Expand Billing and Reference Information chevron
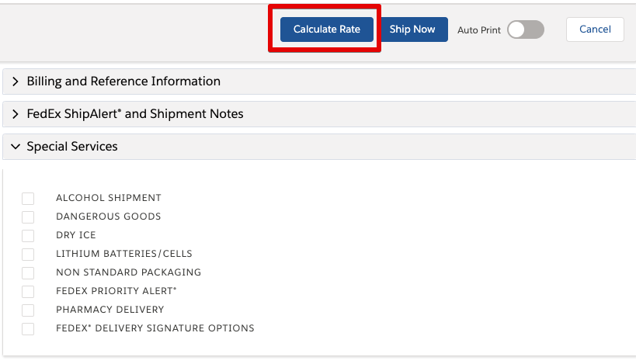Image resolution: width=636 pixels, height=364 pixels. point(15,81)
